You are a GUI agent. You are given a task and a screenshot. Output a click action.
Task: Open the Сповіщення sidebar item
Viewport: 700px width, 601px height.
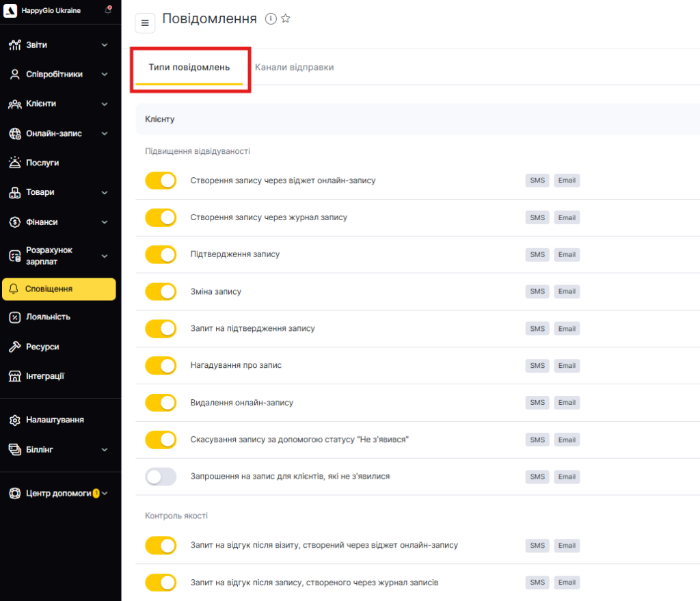coord(59,289)
